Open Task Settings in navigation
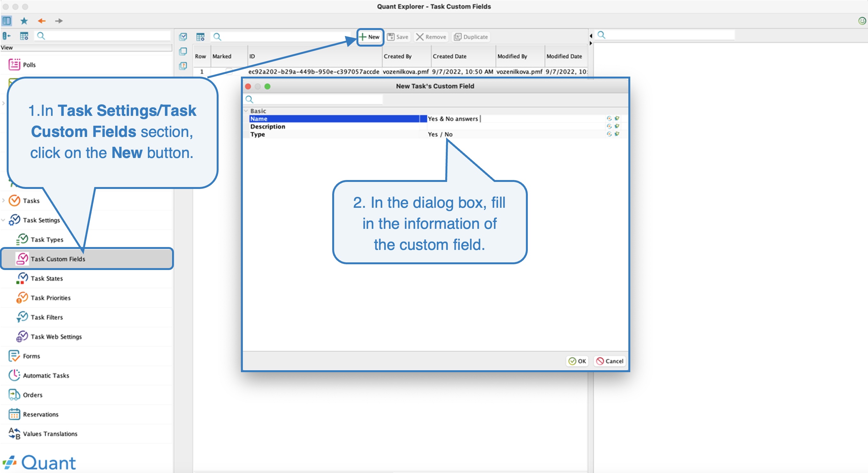The image size is (868, 473). 41,220
